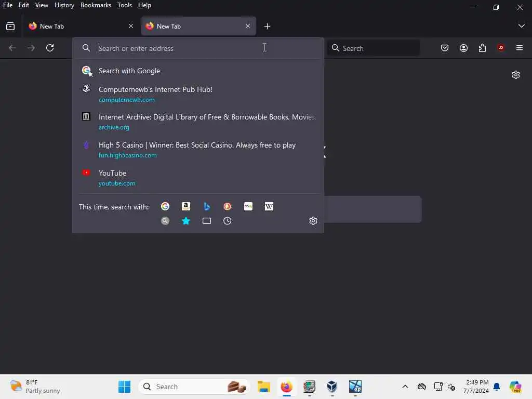Search bookmarks with the star icon
532x399 pixels.
point(186,221)
